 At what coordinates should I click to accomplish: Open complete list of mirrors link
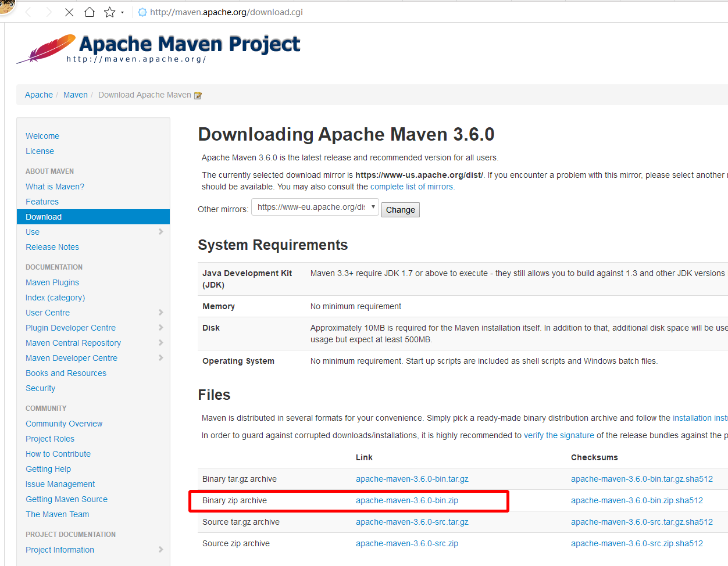click(412, 187)
